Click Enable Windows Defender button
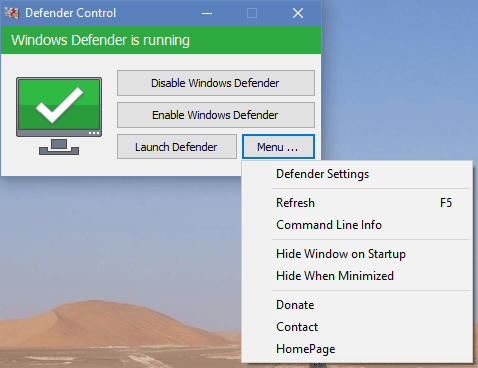The image size is (478, 368). click(x=216, y=115)
